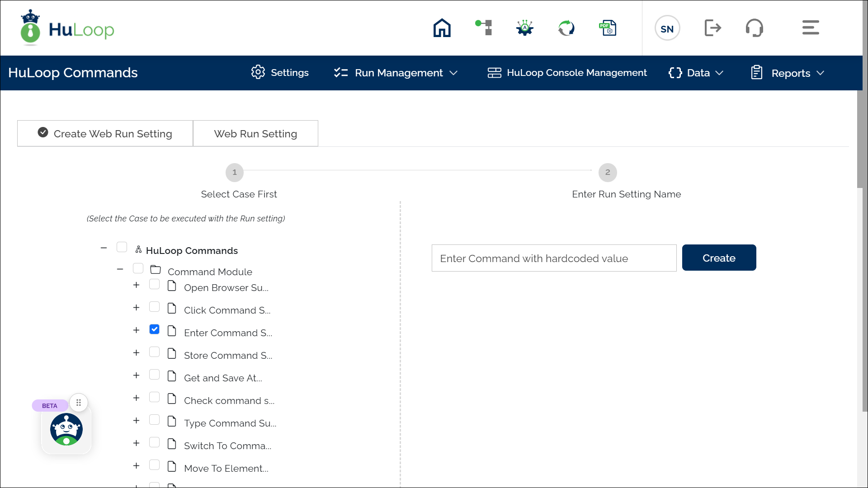This screenshot has height=488, width=868.
Task: Open the workflow diagram icon in header
Action: (x=484, y=28)
